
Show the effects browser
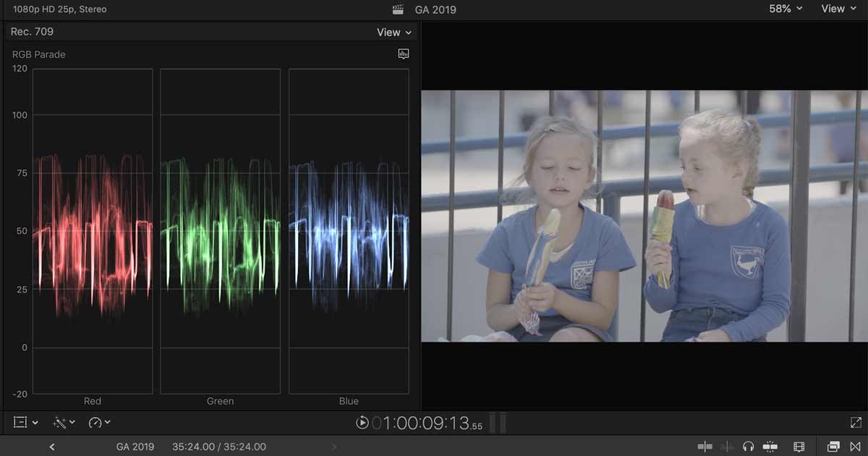833,447
